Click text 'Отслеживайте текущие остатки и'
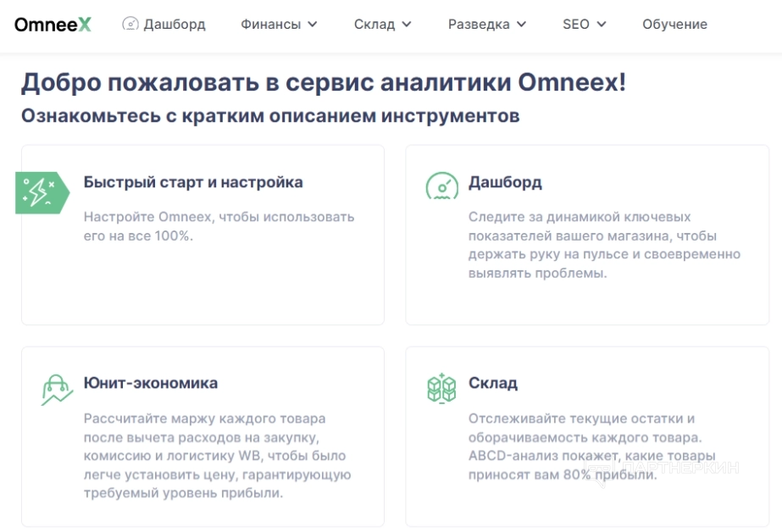782x532 pixels. click(x=581, y=418)
